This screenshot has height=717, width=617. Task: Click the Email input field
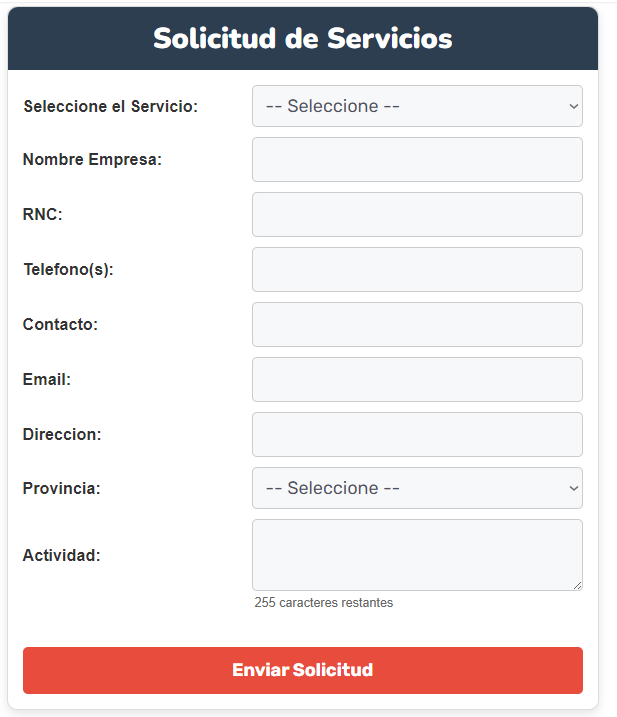(417, 380)
